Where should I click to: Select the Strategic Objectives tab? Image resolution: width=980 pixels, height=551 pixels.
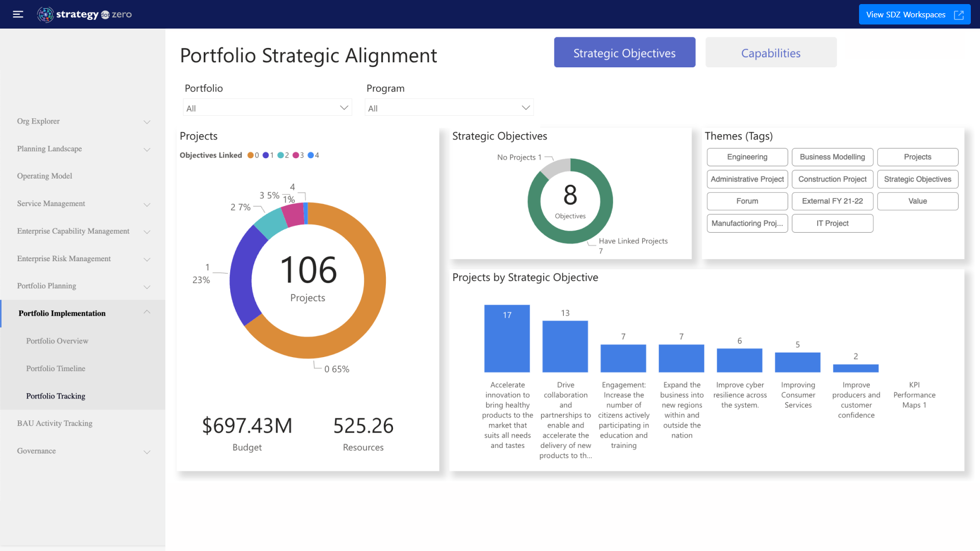pyautogui.click(x=624, y=53)
